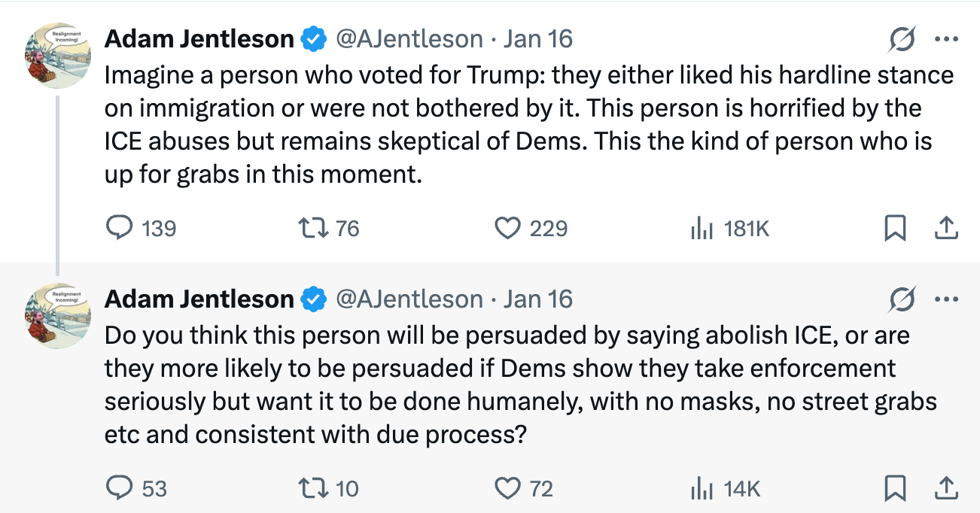Share the second tweet via share icon
980x513 pixels.
(x=945, y=489)
